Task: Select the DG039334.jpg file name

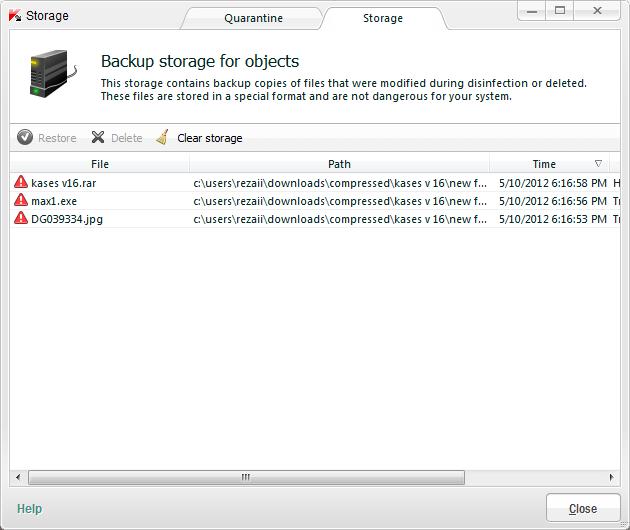Action: click(x=67, y=219)
